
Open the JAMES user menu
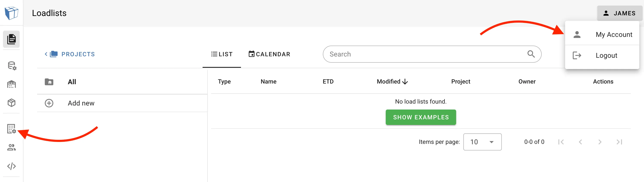(619, 13)
